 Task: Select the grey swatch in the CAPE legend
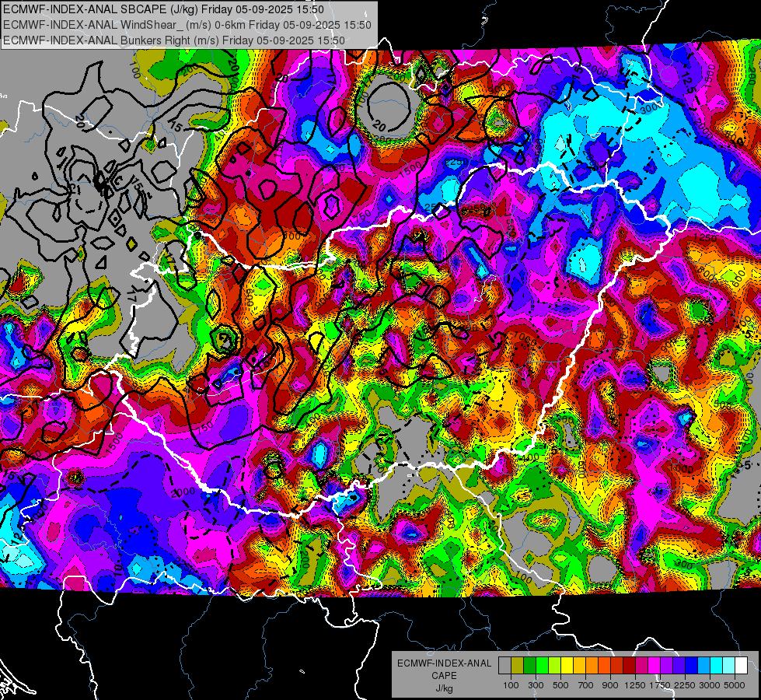click(x=504, y=666)
